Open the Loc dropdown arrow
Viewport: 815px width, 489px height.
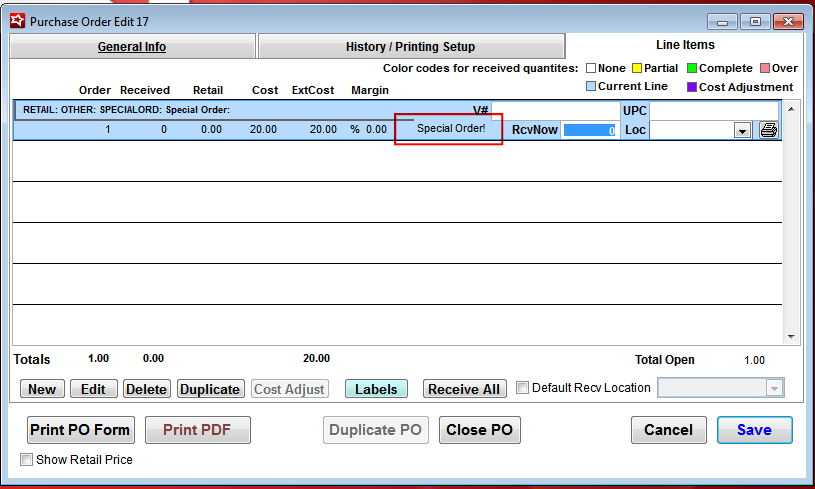pos(742,130)
